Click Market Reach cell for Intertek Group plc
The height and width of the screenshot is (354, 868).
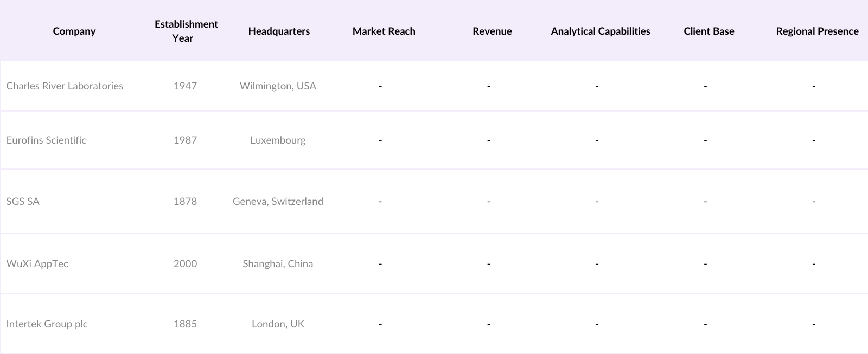380,324
